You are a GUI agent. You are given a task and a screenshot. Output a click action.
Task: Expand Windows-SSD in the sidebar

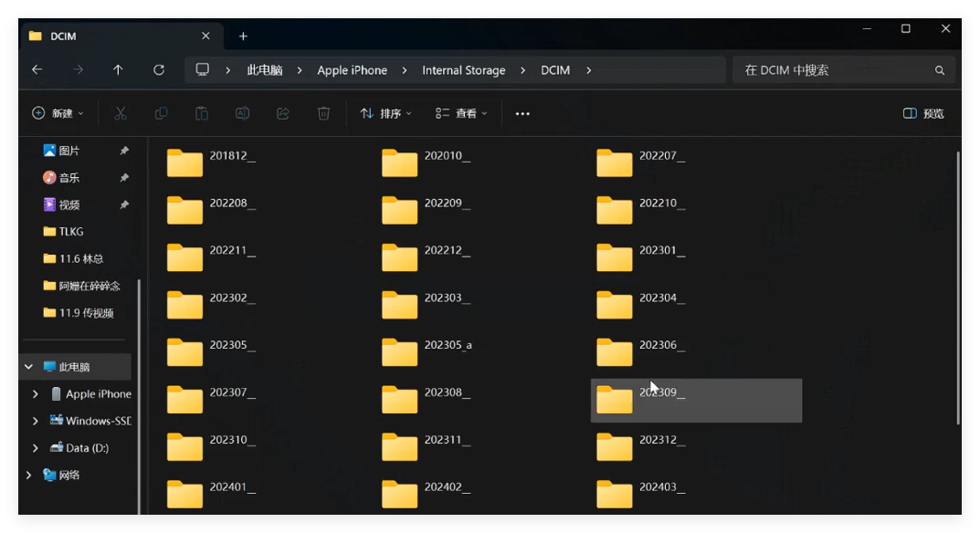tap(35, 421)
